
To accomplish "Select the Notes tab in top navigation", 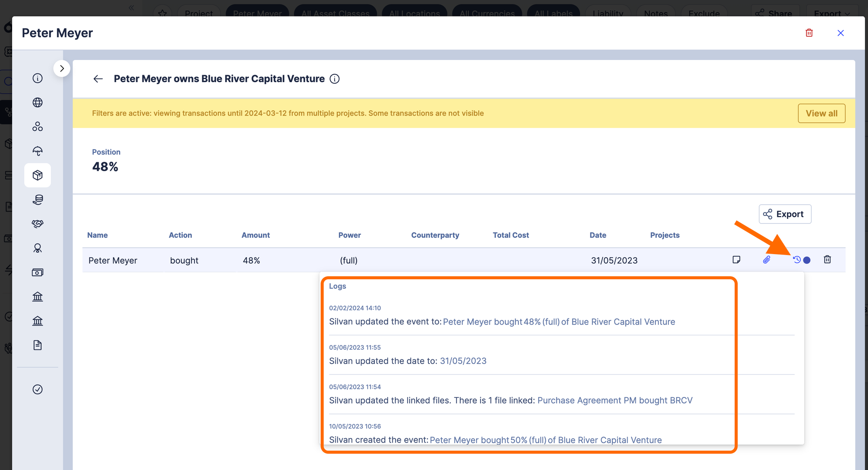I will 656,13.
